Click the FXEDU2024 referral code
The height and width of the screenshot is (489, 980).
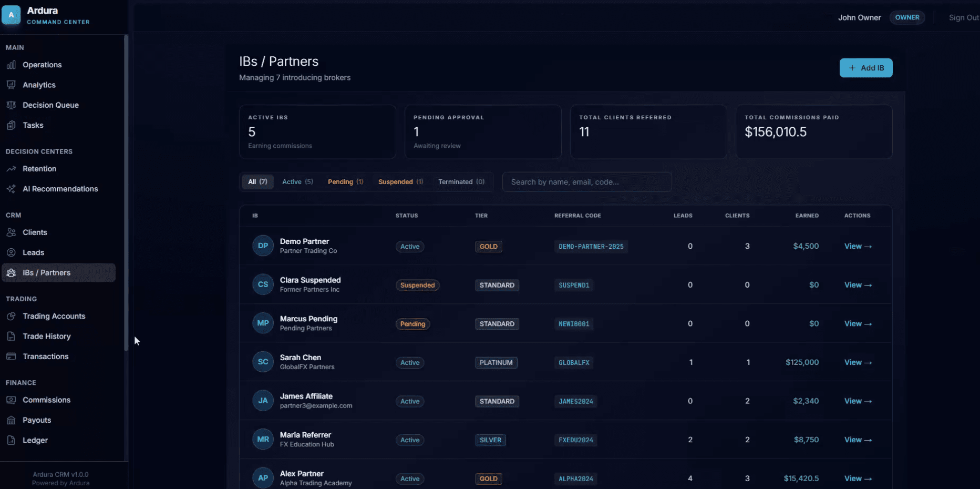576,440
